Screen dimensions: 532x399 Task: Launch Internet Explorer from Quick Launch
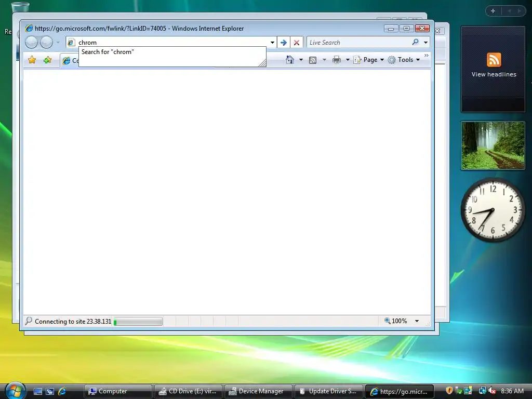pyautogui.click(x=62, y=391)
